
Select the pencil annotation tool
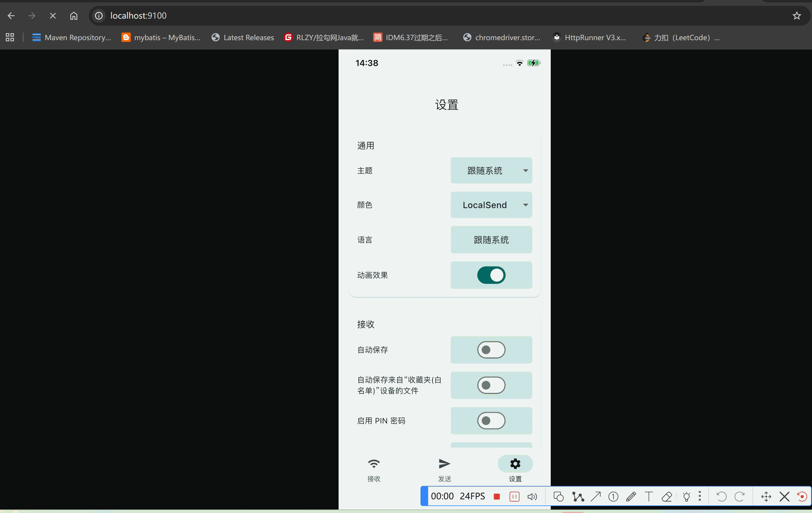pos(631,496)
